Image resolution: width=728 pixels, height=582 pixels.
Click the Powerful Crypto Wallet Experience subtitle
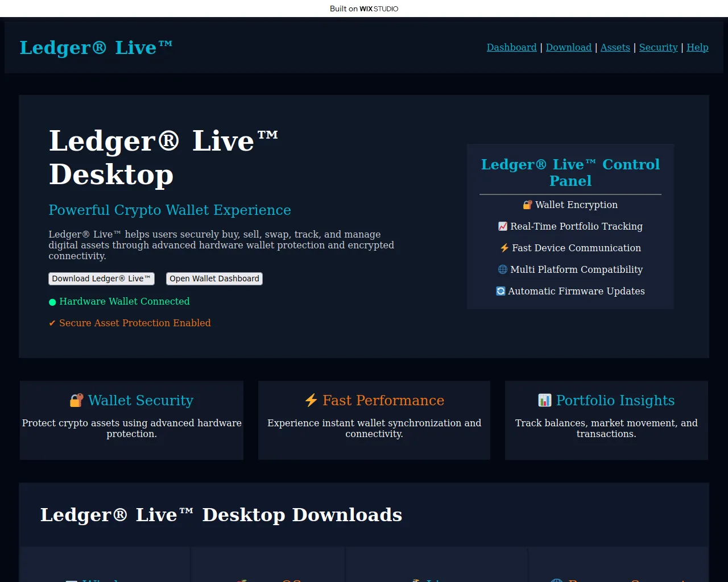[169, 210]
